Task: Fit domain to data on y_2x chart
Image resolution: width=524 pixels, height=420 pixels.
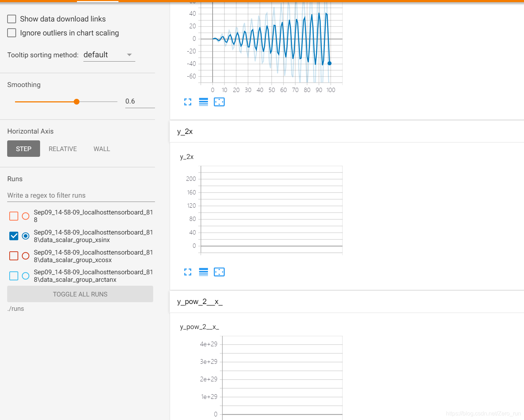Action: click(219, 272)
